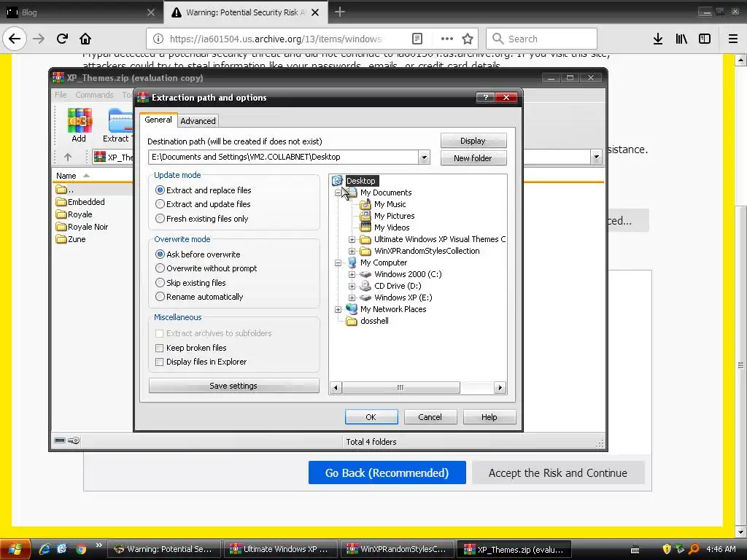Expand My Network Places node
Screen dimensions: 747x560
point(338,309)
